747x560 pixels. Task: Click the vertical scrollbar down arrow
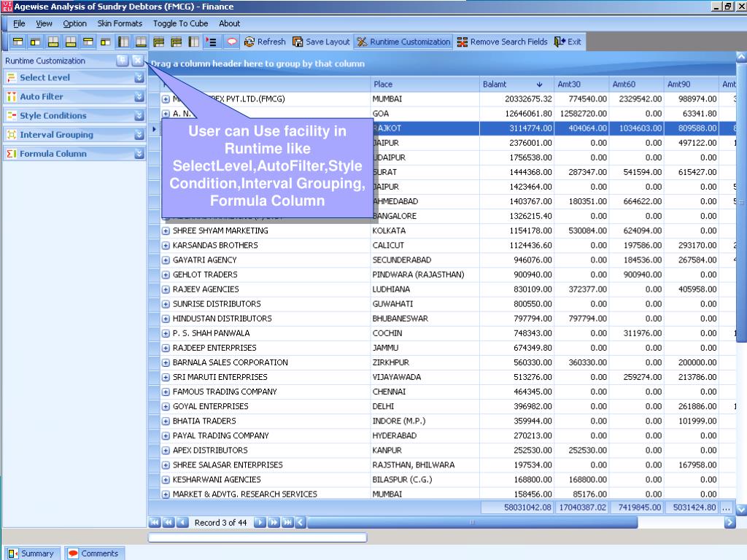click(741, 510)
